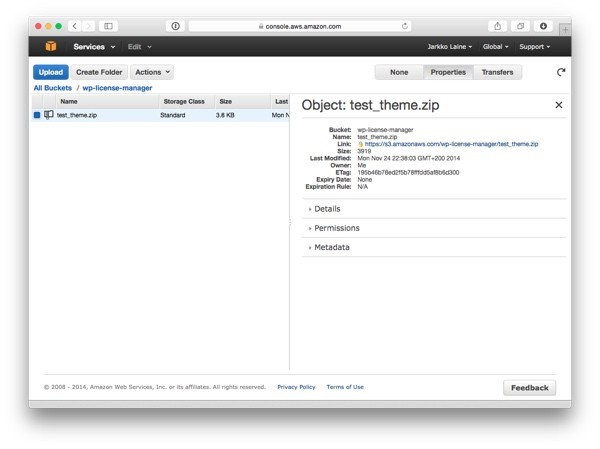Switch to the Properties view tab
The height and width of the screenshot is (449, 600).
448,72
